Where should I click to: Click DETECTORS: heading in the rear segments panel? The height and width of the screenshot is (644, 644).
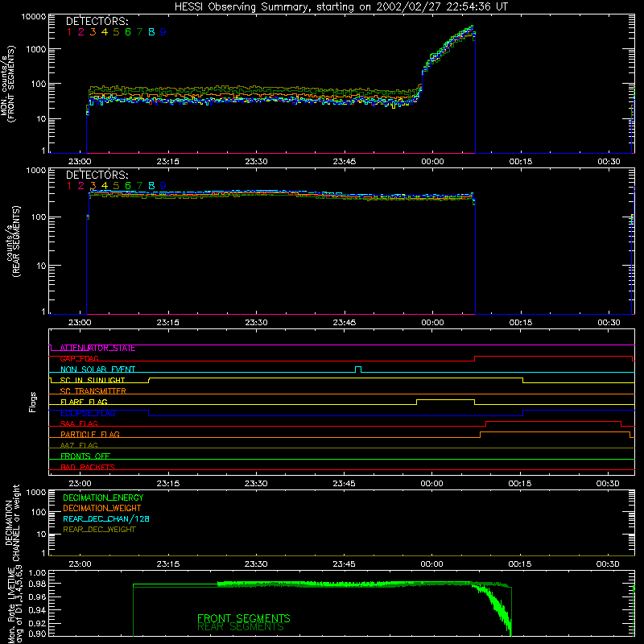pos(97,175)
